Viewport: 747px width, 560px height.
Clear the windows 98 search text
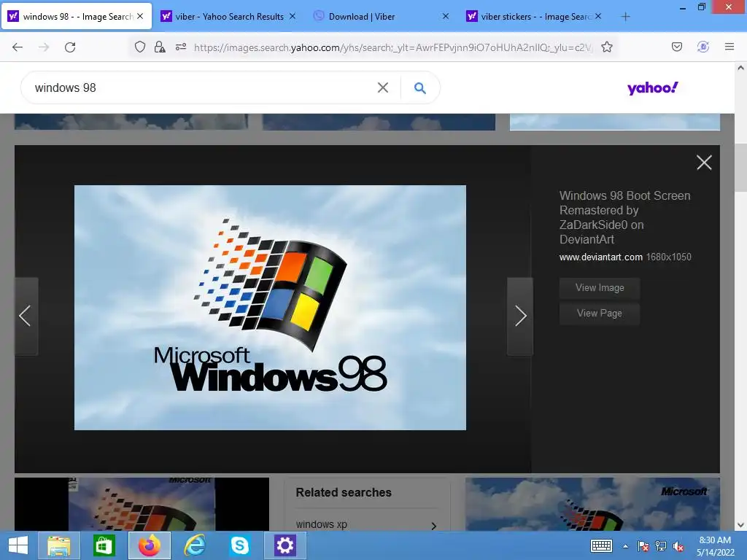click(x=383, y=87)
